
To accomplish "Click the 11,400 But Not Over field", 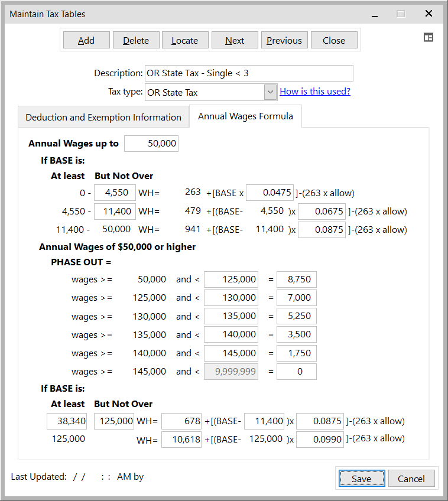I will 115,212.
